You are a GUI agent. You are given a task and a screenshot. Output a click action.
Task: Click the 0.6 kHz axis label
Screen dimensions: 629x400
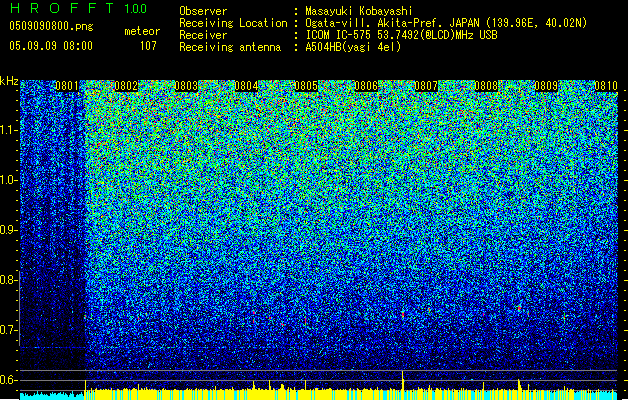[x=8, y=380]
